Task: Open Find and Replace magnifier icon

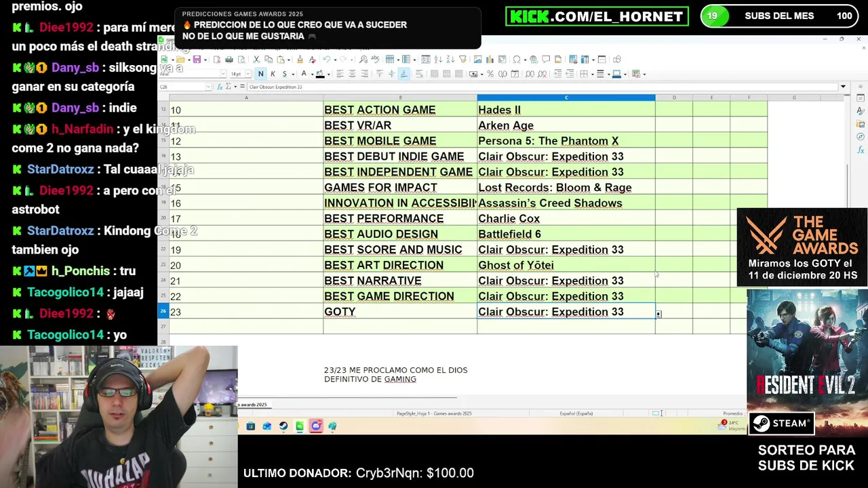Action: [x=363, y=60]
